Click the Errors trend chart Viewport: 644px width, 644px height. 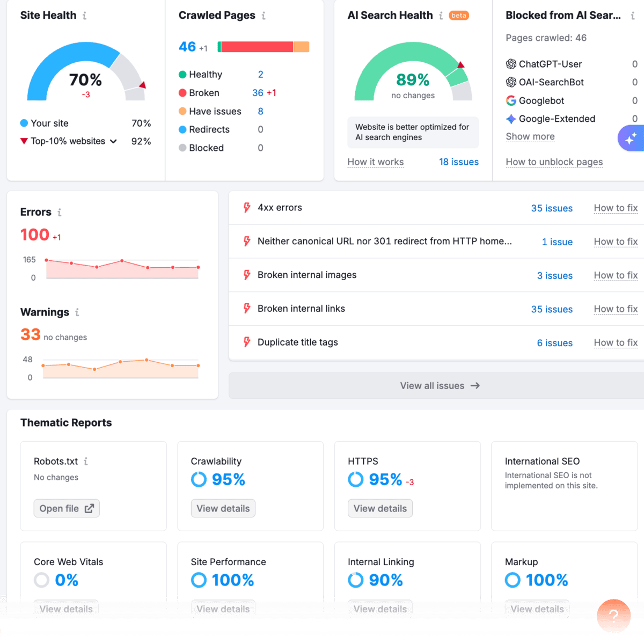(122, 268)
